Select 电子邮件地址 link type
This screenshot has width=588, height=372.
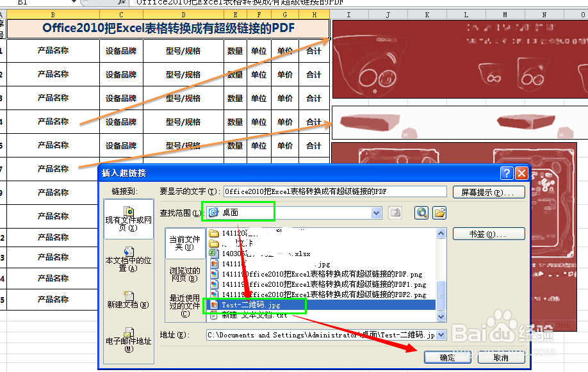[129, 339]
